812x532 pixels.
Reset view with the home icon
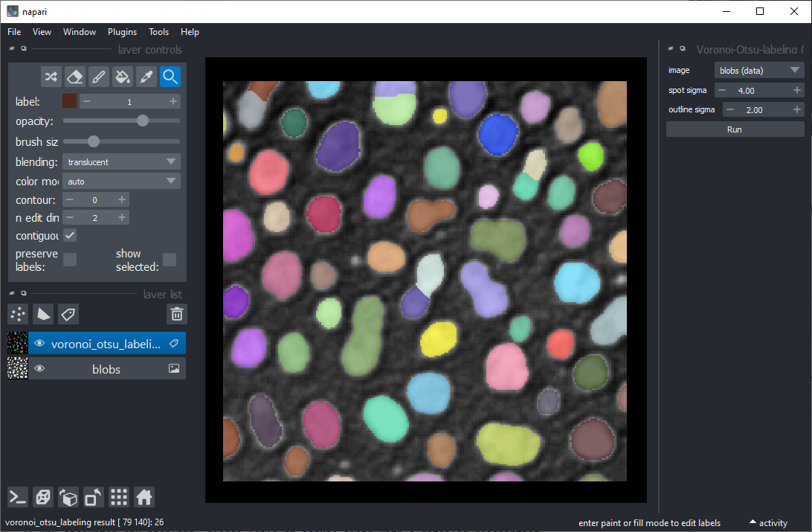(x=144, y=497)
